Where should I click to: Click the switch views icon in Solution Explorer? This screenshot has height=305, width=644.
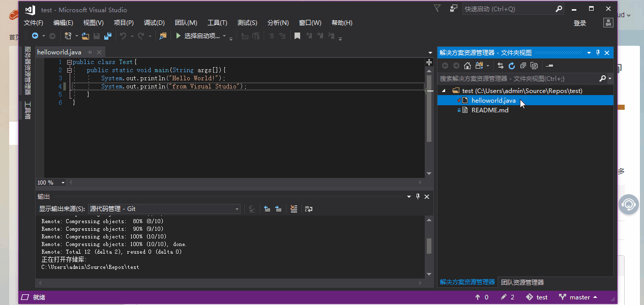(x=479, y=66)
